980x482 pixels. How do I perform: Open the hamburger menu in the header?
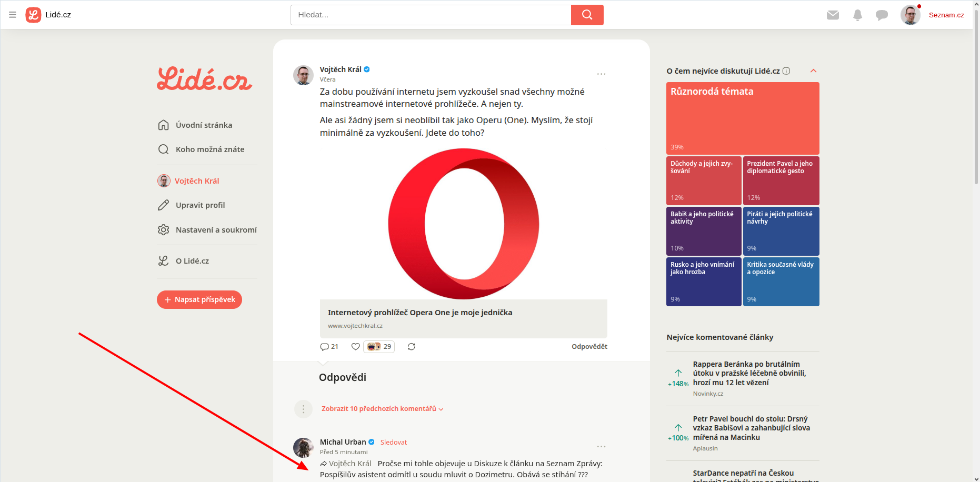(13, 15)
